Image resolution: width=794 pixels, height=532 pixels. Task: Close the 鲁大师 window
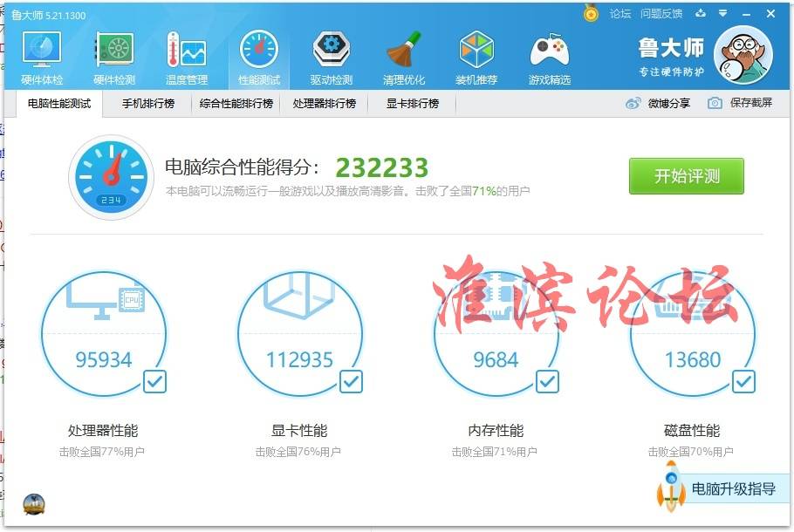pos(770,14)
